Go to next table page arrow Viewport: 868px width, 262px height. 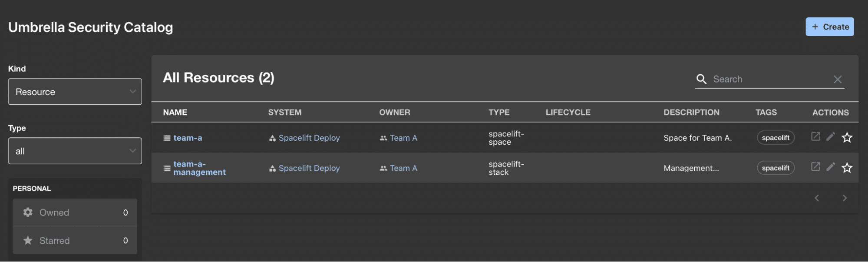click(x=845, y=198)
